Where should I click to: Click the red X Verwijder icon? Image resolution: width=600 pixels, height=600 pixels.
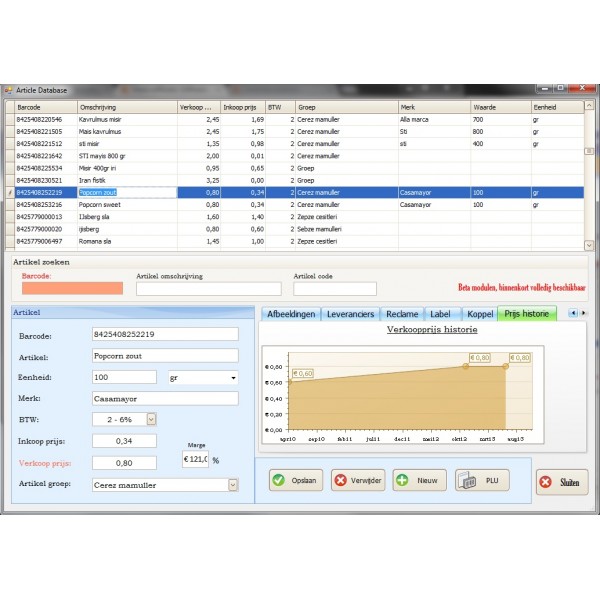[x=339, y=481]
